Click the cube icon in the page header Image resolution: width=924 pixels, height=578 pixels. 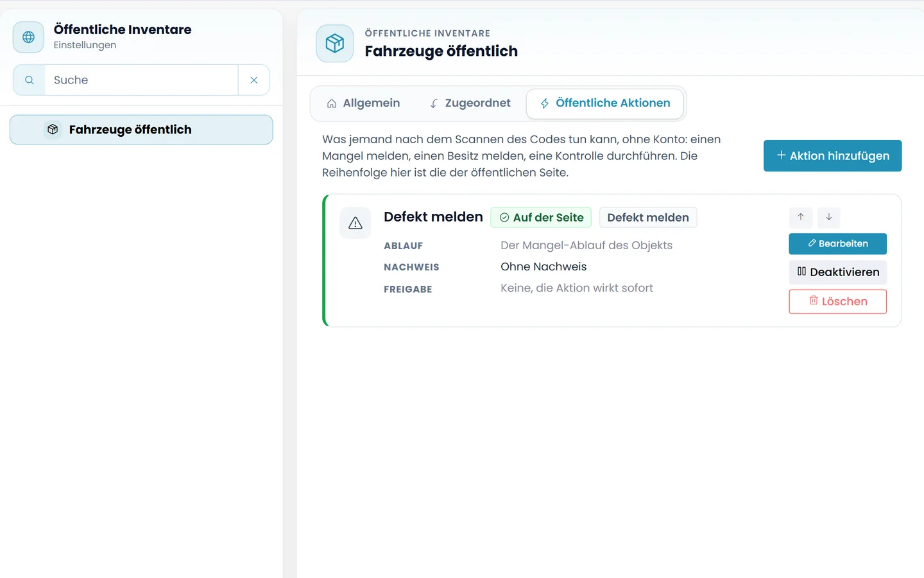[x=335, y=44]
